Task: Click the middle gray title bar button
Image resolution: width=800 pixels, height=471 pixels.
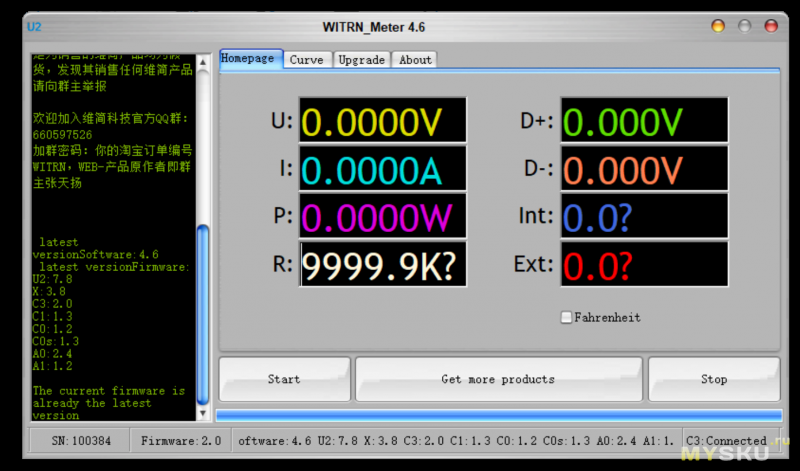Action: [x=744, y=26]
